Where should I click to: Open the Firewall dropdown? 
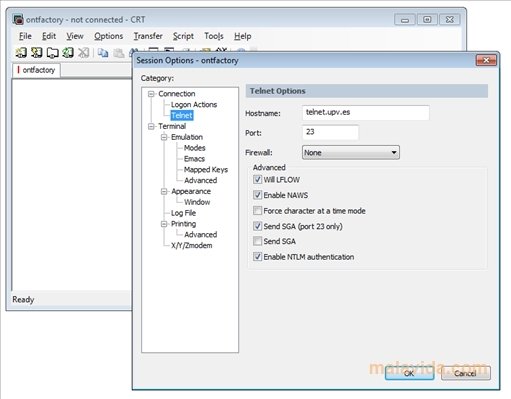351,152
